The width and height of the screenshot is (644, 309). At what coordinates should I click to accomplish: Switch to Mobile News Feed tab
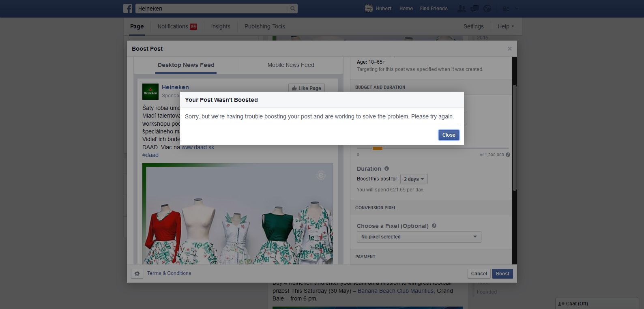click(x=290, y=65)
